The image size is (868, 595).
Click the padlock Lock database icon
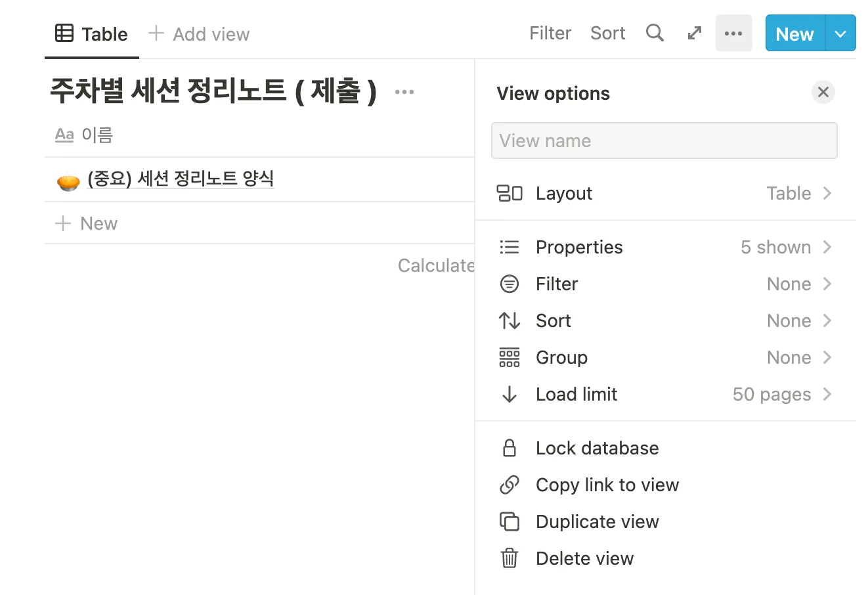pyautogui.click(x=510, y=448)
